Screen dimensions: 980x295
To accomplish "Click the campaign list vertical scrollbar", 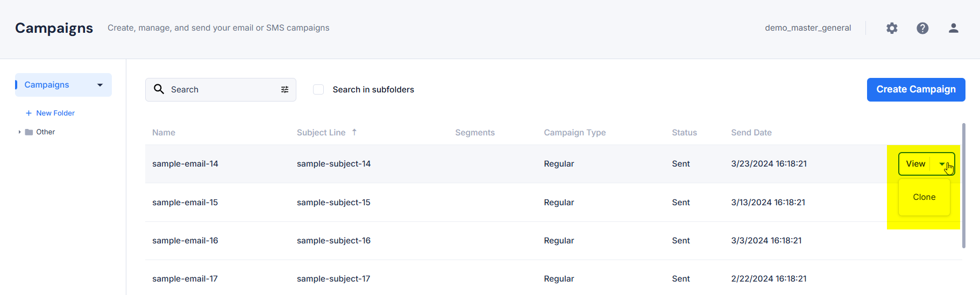I will (x=963, y=185).
